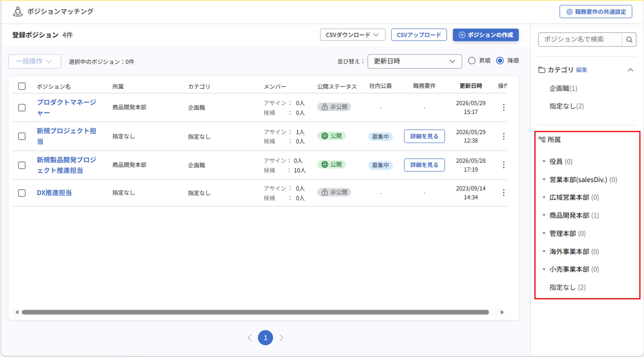
Task: Check the DX推進担当 row checkbox
Action: (22, 193)
